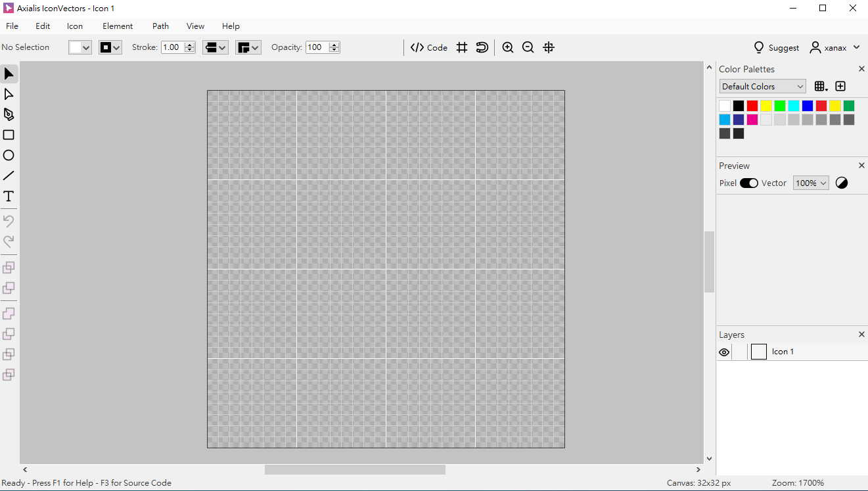
Task: Zoom out with magnifier minus icon
Action: pos(528,47)
